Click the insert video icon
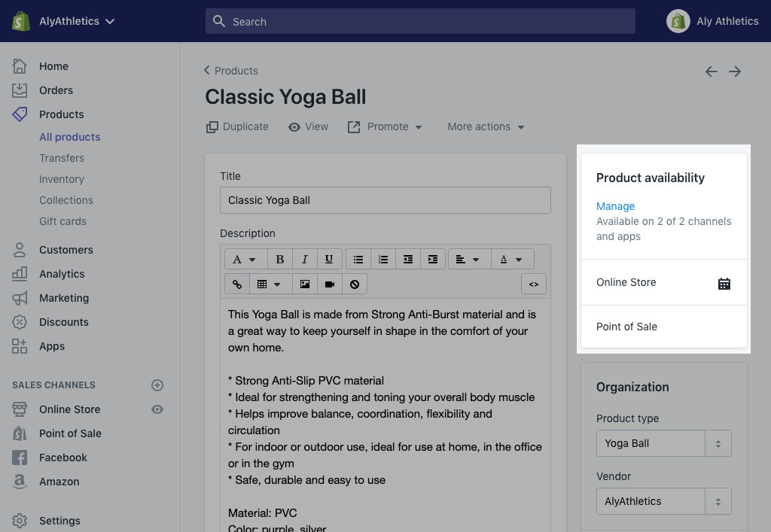The width and height of the screenshot is (771, 532). point(330,284)
